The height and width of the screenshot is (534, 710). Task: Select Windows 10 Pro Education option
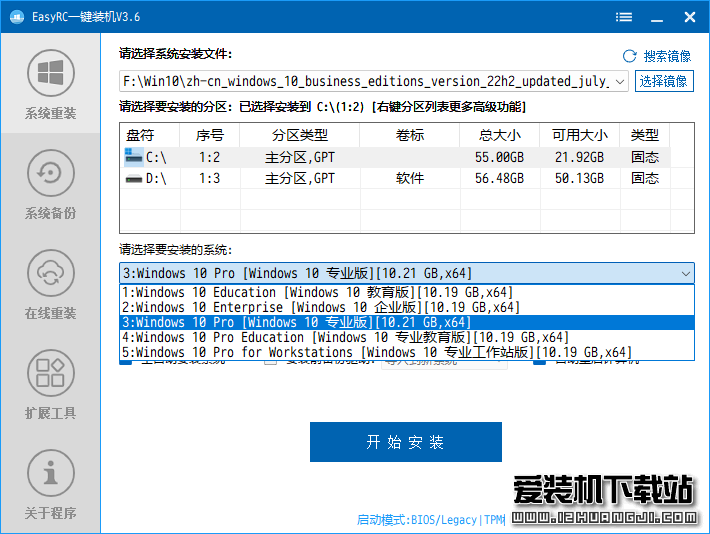(x=407, y=337)
